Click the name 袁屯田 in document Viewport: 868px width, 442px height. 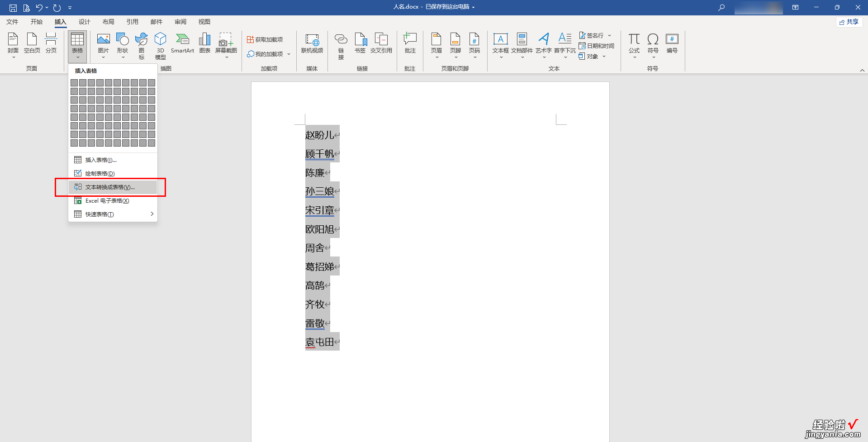[319, 342]
